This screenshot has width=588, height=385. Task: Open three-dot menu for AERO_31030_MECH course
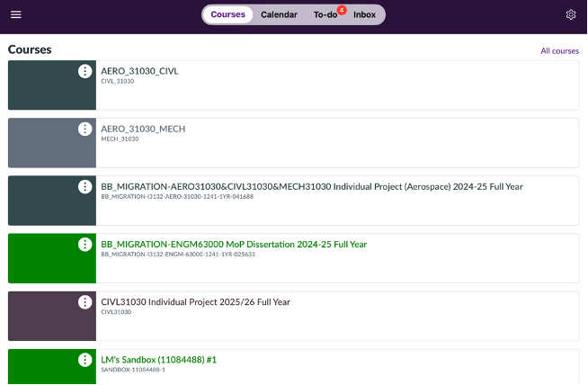coord(85,130)
